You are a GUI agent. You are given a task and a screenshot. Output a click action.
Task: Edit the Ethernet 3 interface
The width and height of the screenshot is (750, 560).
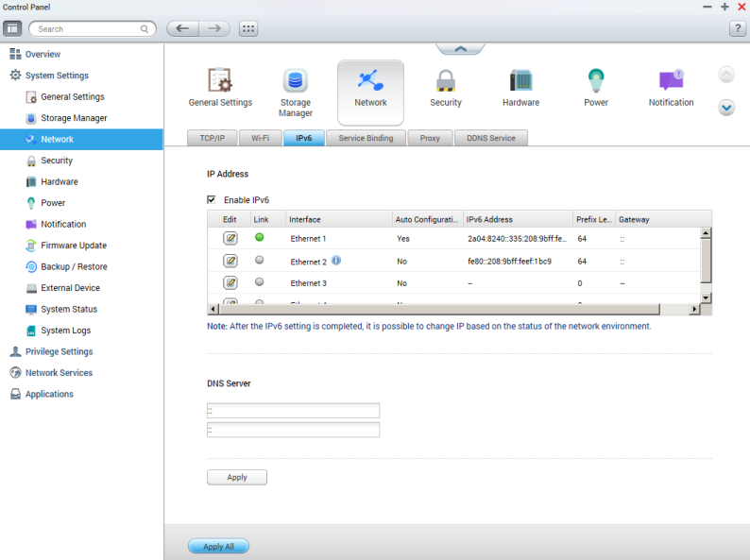230,282
